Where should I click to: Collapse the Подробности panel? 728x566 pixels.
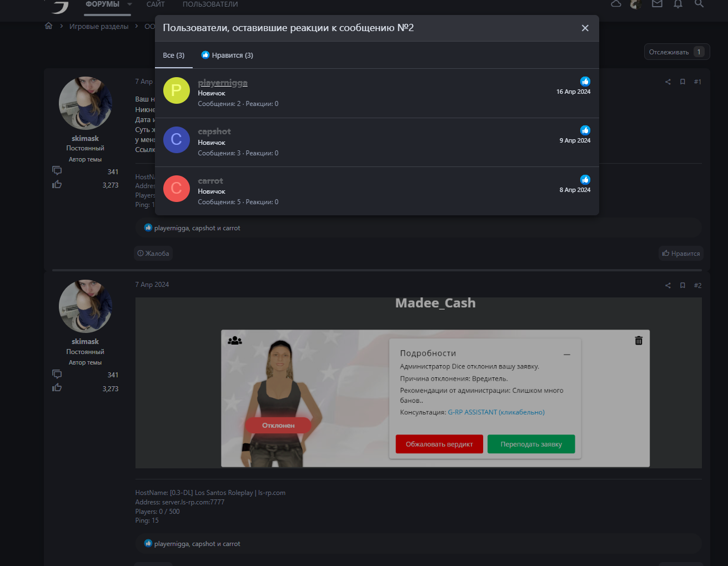pos(566,354)
